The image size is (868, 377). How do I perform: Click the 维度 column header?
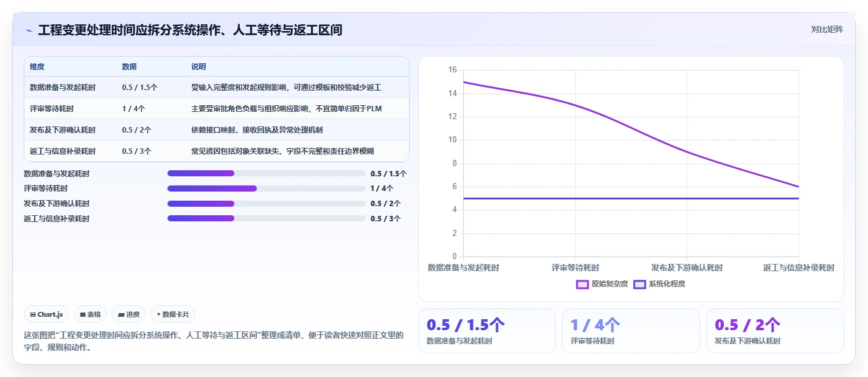click(x=37, y=66)
